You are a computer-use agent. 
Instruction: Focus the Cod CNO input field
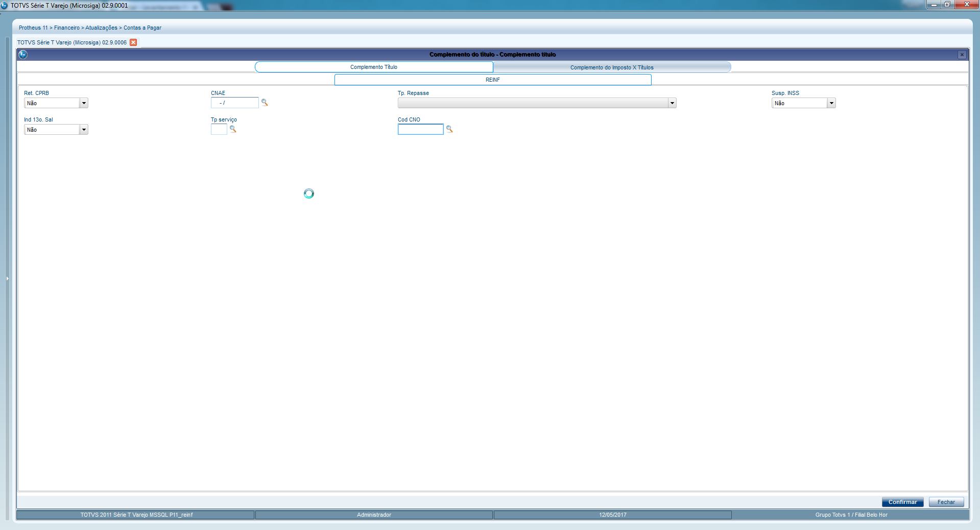point(421,129)
